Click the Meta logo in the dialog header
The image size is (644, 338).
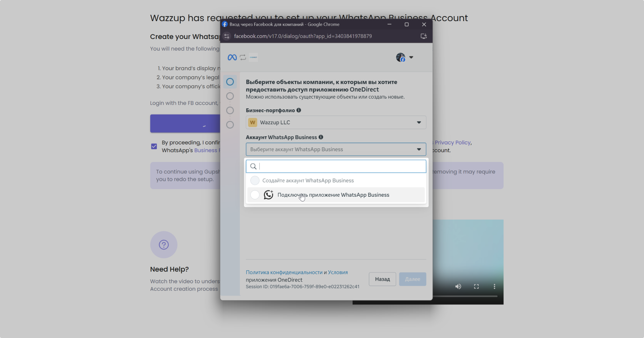232,57
